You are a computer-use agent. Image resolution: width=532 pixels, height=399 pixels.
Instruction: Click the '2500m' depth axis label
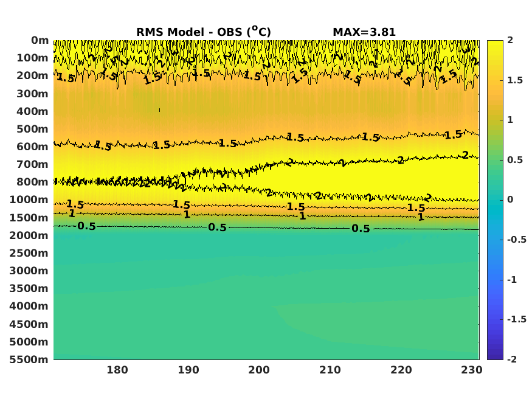click(29, 253)
